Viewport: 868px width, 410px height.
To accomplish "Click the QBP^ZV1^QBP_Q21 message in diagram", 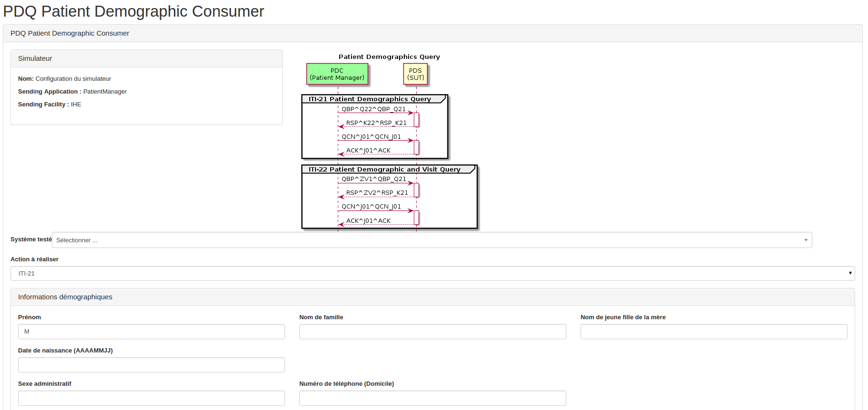I will pos(373,179).
